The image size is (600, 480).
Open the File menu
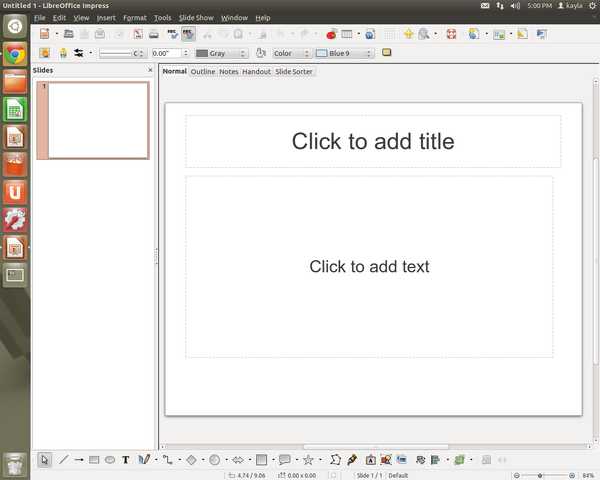[39, 18]
